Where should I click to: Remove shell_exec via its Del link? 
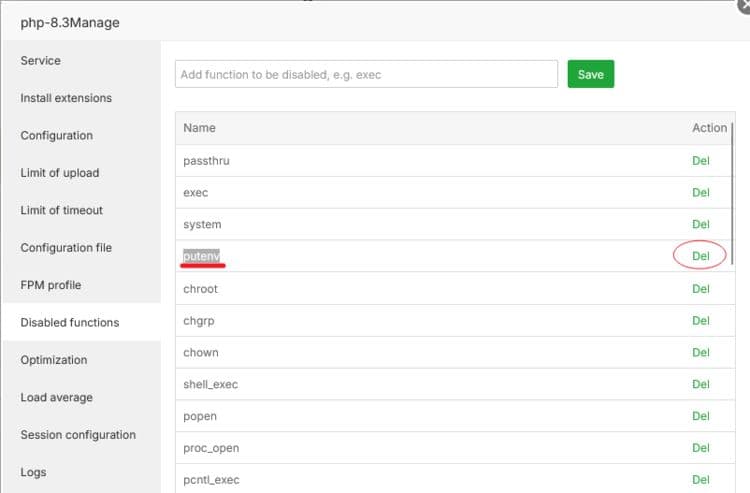tap(700, 384)
